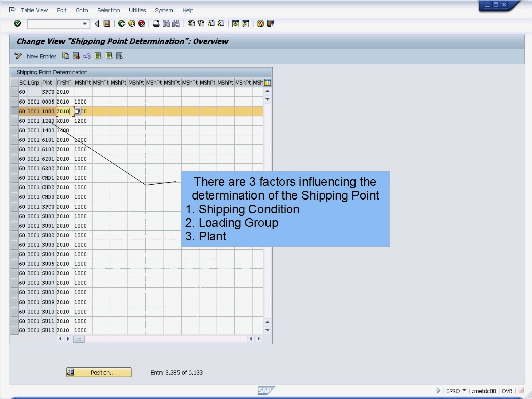Click the Create New Session icon
This screenshot has width=532, height=399.
click(235, 24)
